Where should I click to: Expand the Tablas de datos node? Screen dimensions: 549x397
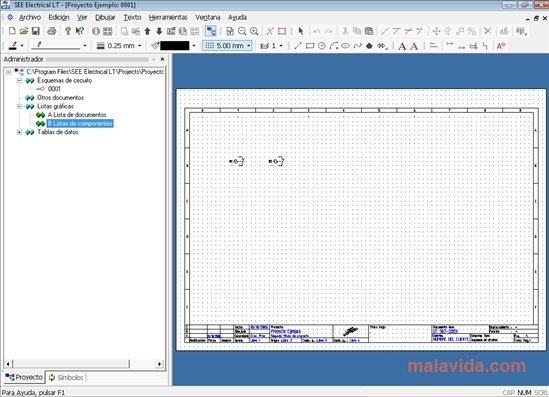coord(20,132)
